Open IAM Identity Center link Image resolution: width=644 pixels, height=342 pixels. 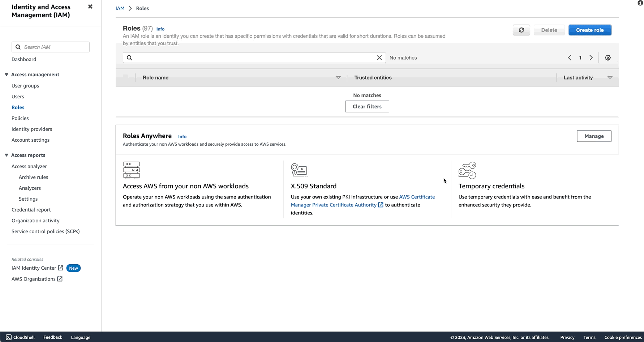coord(34,268)
